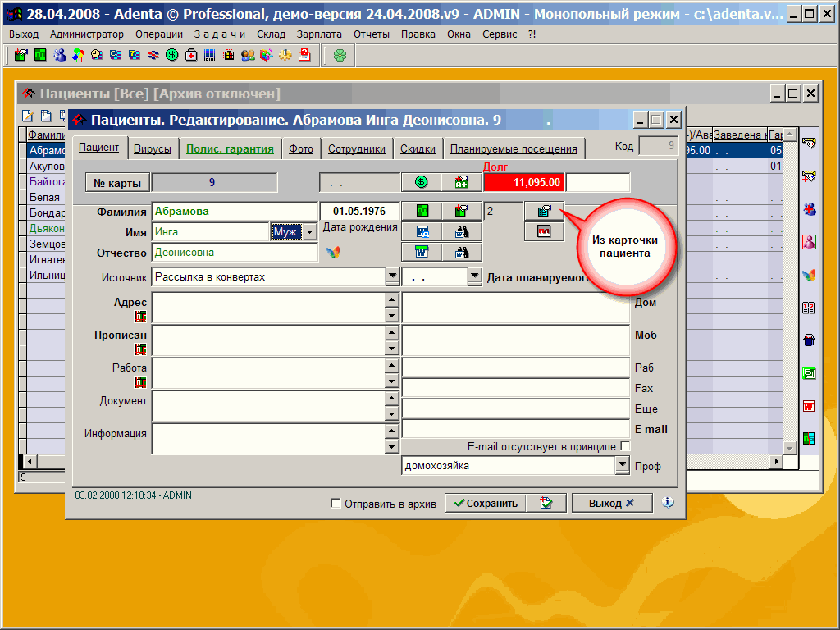
Task: Click the red W icon in right sidebar
Action: click(x=809, y=406)
